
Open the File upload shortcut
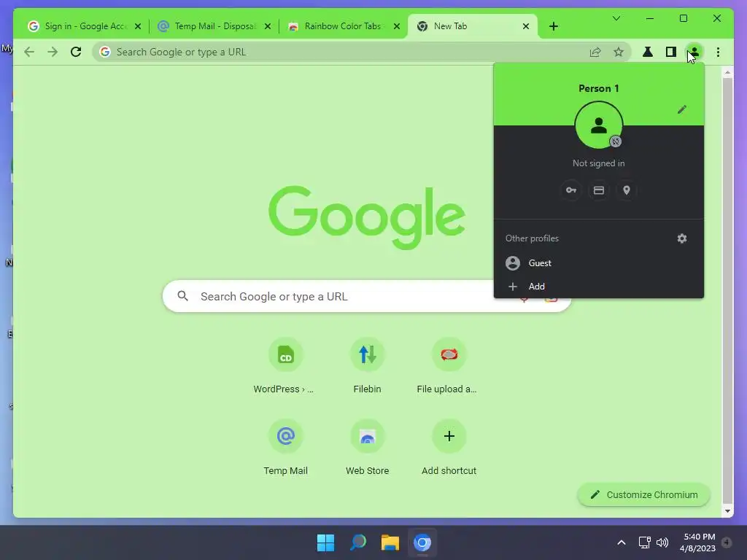pos(449,366)
